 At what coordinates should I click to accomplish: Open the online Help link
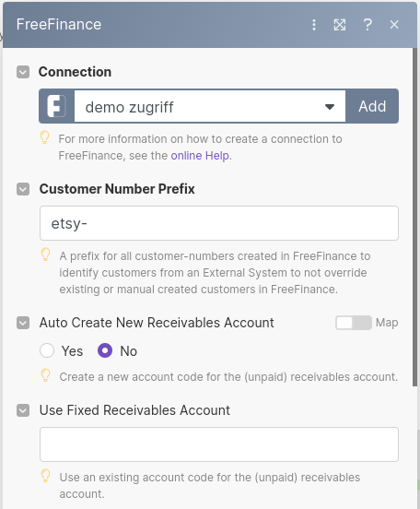point(200,156)
